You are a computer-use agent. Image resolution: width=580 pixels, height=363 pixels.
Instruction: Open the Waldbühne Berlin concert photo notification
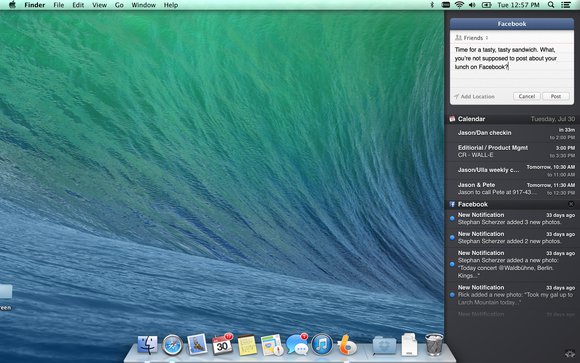click(x=512, y=264)
